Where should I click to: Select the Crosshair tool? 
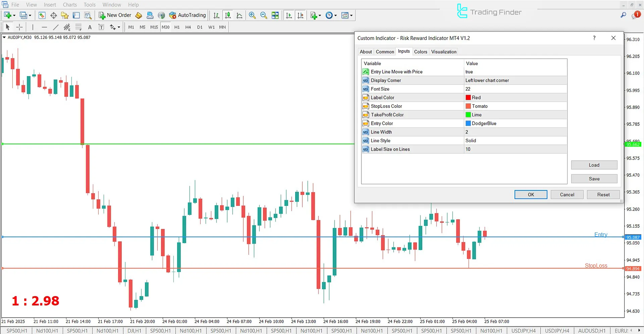(x=19, y=27)
